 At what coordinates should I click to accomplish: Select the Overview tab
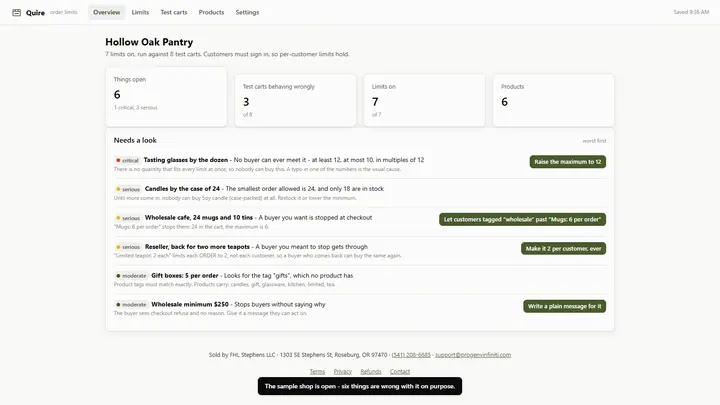(x=107, y=12)
